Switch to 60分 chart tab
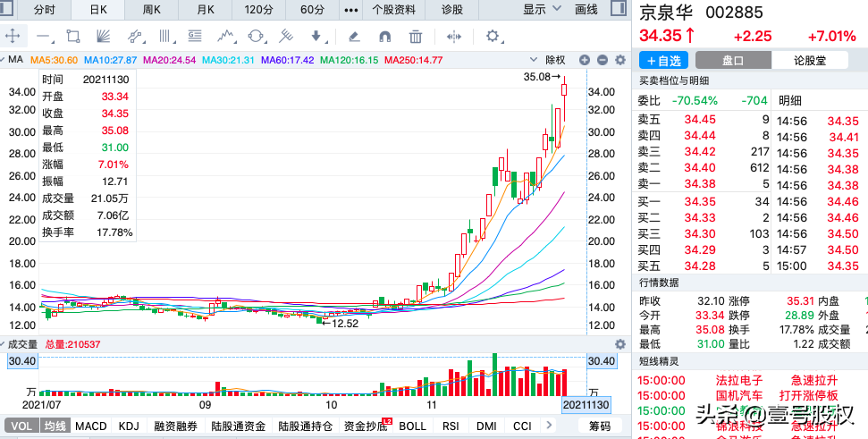The width and height of the screenshot is (868, 439). pos(313,10)
